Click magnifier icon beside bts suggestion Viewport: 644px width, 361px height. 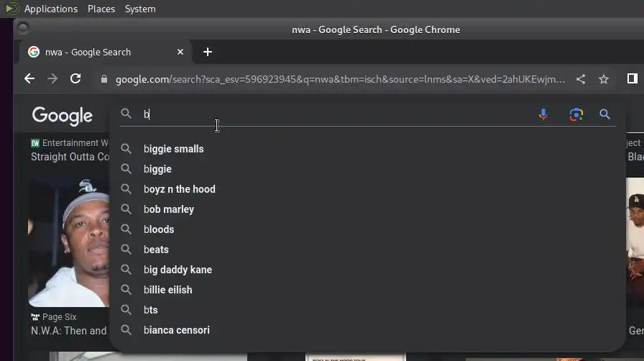pyautogui.click(x=126, y=310)
